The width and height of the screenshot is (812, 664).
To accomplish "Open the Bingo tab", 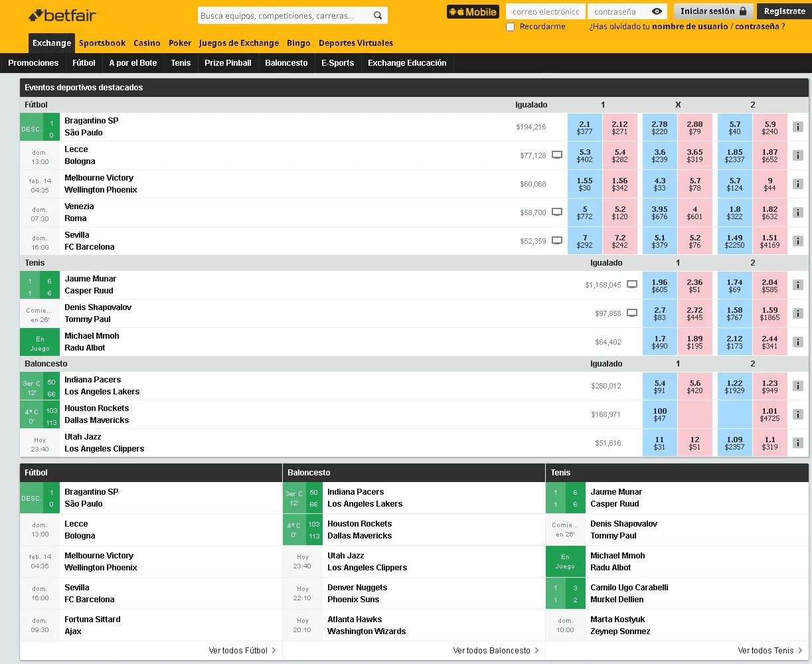I will point(299,43).
